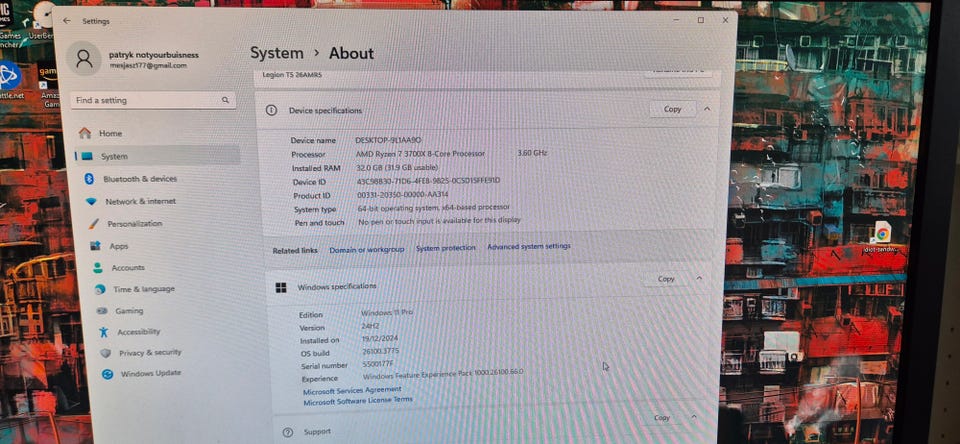The height and width of the screenshot is (444, 960).
Task: Click the back arrow in Settings
Action: pos(67,20)
